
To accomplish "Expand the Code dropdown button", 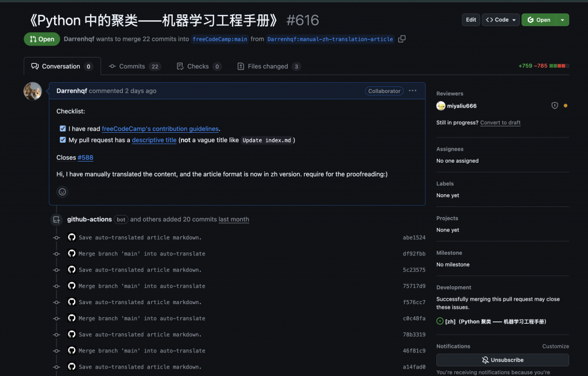I will pos(501,20).
